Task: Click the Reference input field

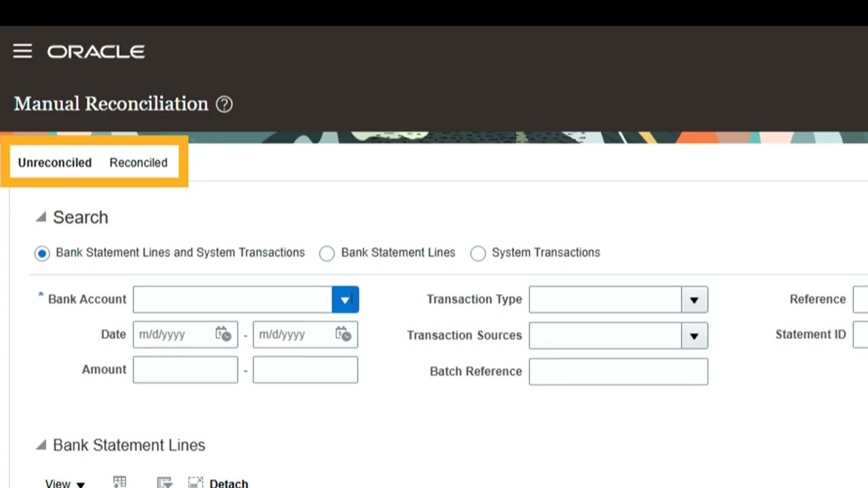Action: [x=861, y=300]
